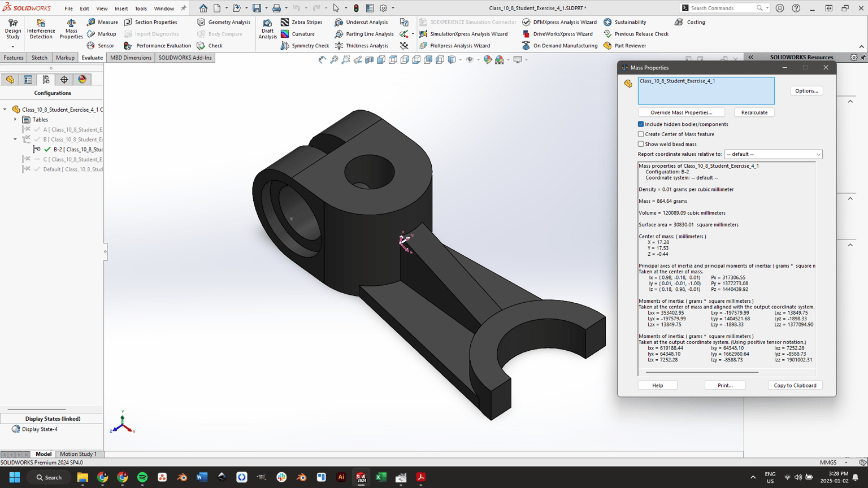Click the Save icon in the toolbar

pos(257,8)
